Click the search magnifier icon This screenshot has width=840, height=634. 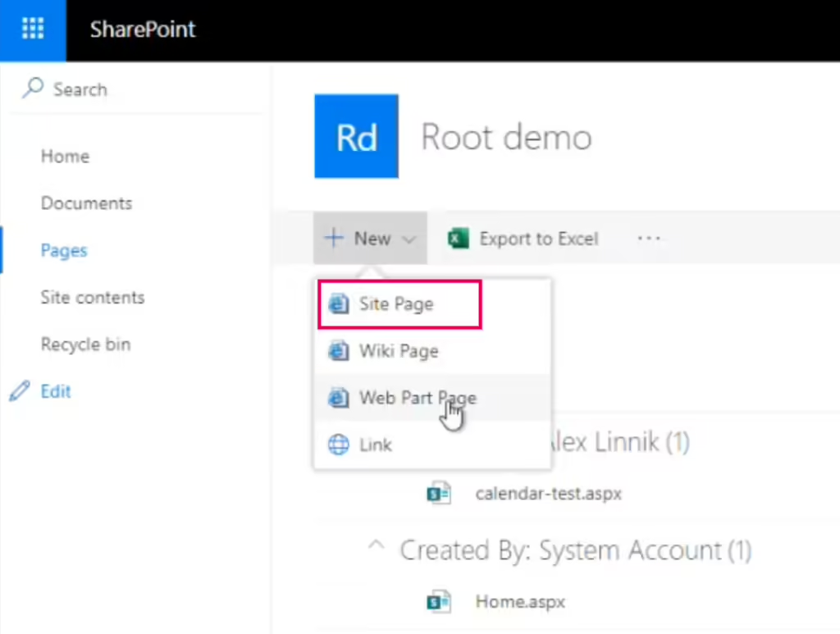[x=32, y=89]
